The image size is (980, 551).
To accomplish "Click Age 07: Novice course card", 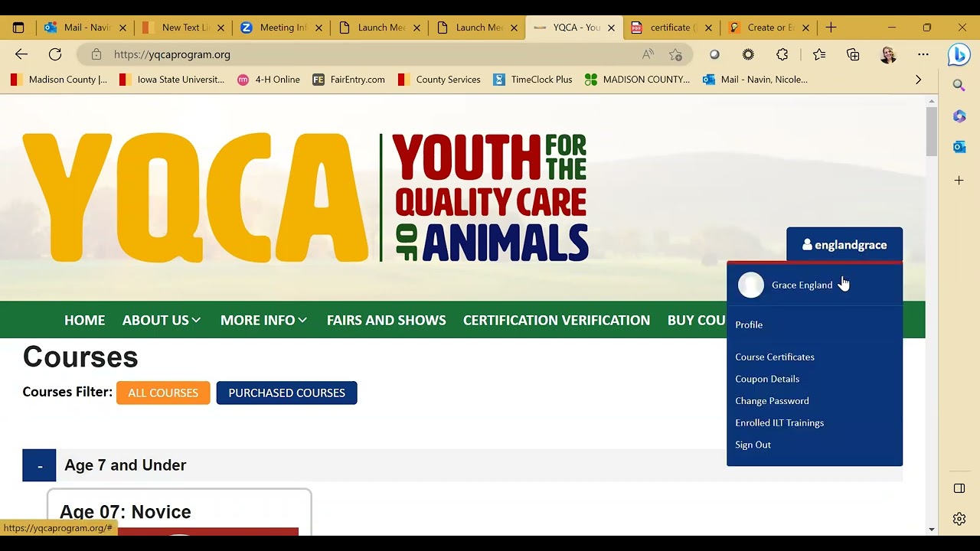I will [179, 512].
